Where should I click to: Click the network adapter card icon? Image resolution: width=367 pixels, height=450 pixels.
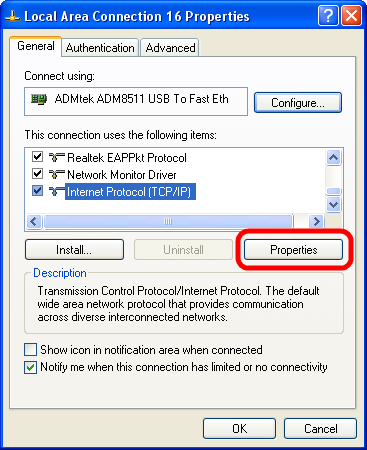38,99
